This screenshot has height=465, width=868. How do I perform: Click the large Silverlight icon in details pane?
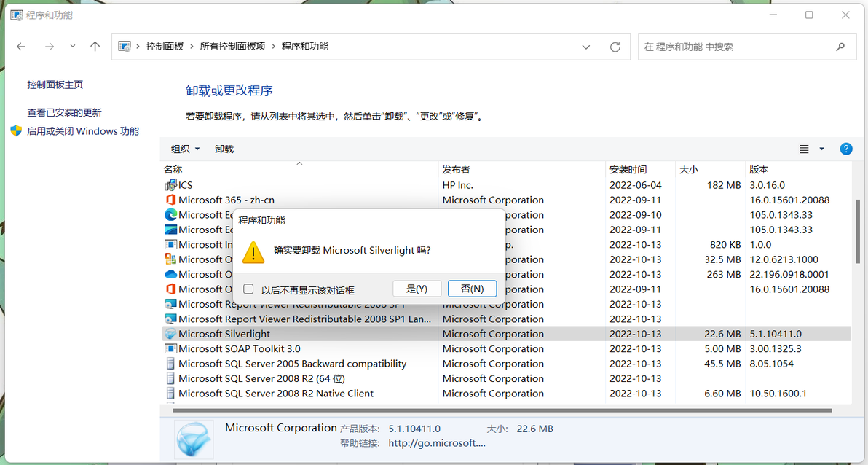click(x=194, y=438)
